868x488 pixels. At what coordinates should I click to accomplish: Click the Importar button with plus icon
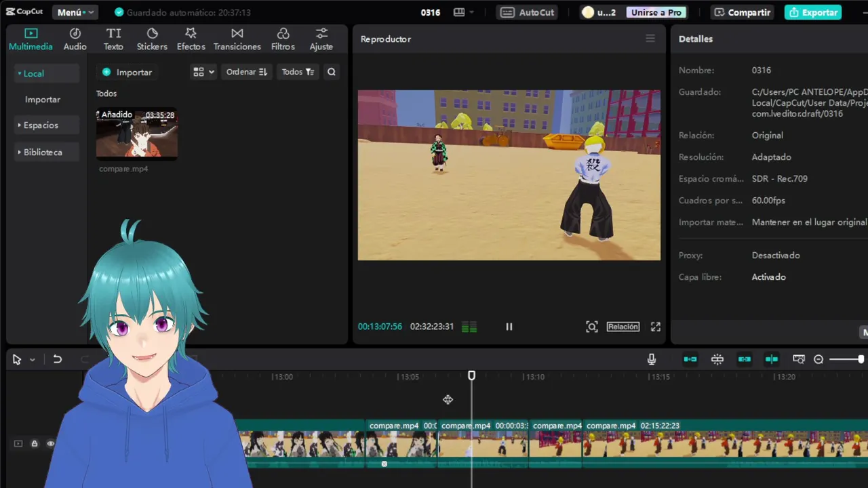tap(127, 72)
